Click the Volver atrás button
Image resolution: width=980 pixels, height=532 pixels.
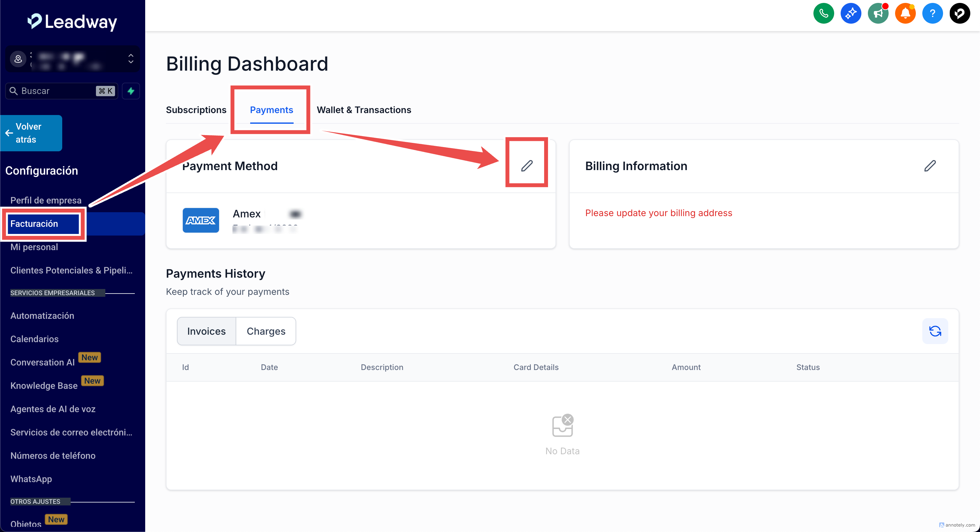tap(31, 133)
